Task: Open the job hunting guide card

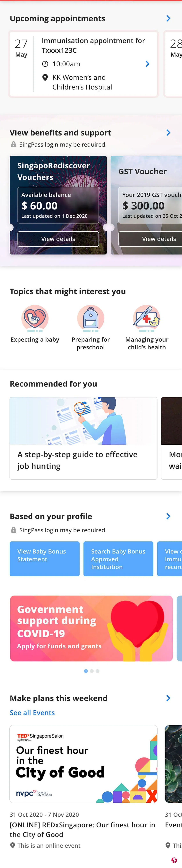Action: tap(83, 438)
